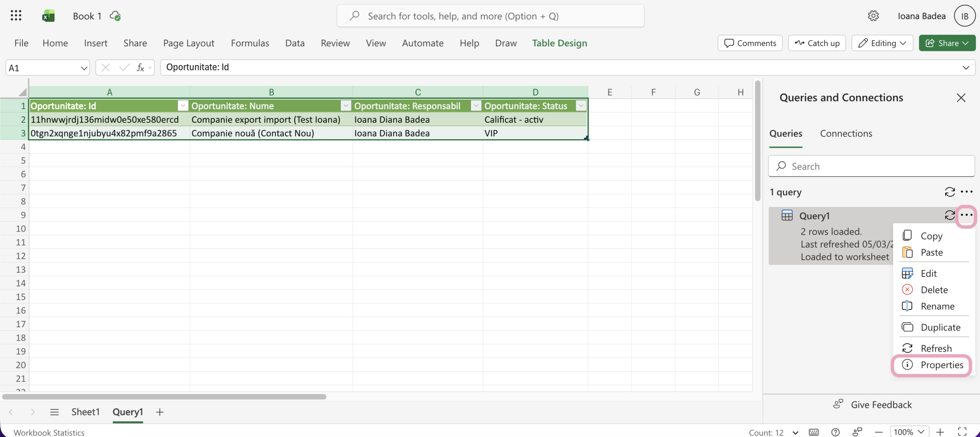Open the Editing mode dropdown
The width and height of the screenshot is (980, 437).
(x=882, y=43)
